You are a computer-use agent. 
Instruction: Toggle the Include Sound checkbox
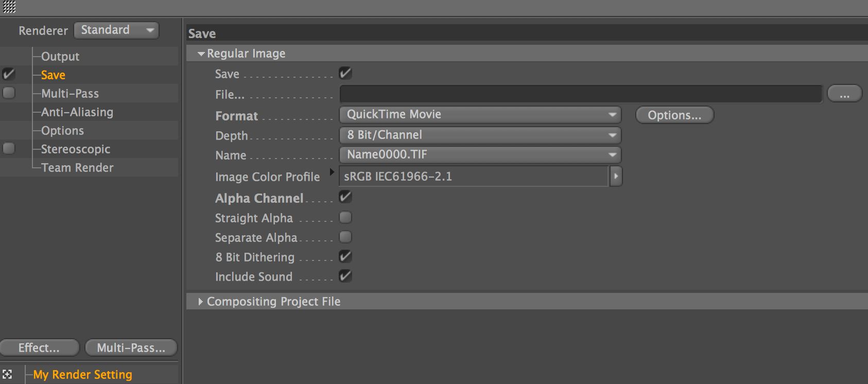(345, 276)
